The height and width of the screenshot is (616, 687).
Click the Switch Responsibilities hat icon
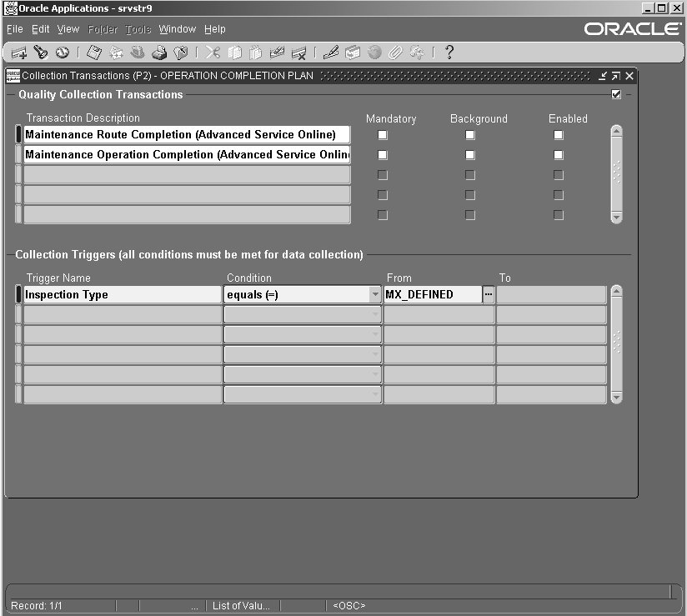pos(138,53)
